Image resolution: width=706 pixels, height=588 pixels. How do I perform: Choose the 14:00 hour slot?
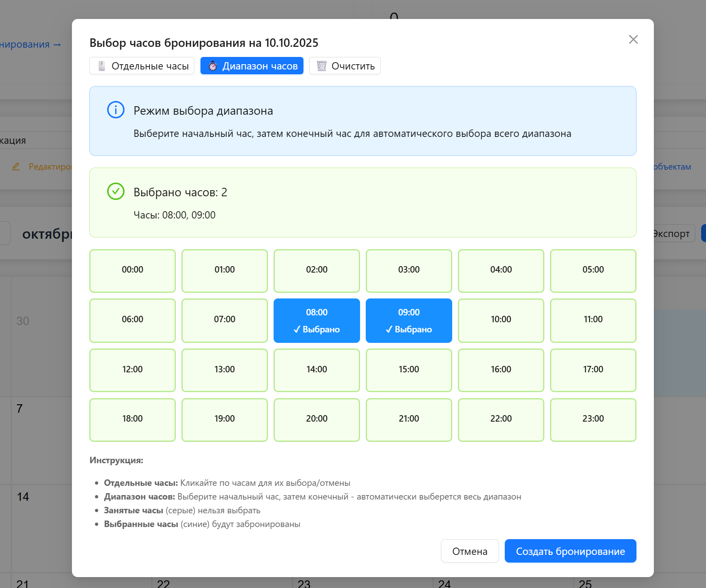(x=316, y=370)
